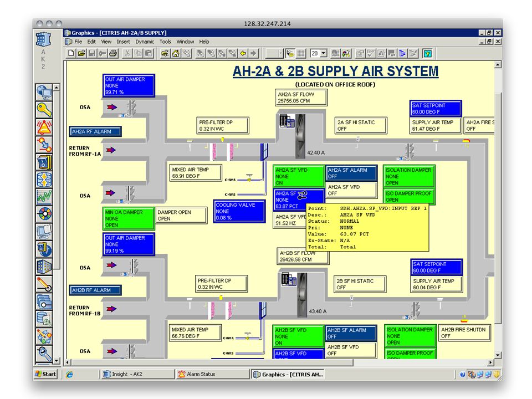532x399 pixels.
Task: Click the light switch sidebar icon
Action: pos(44,162)
